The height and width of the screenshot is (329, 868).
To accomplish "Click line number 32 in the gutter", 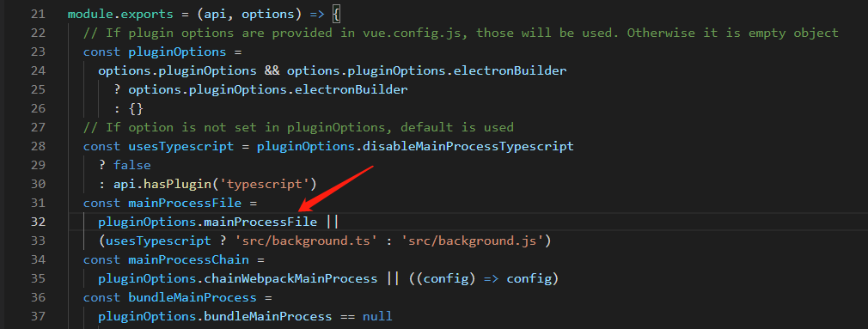I will tap(38, 222).
